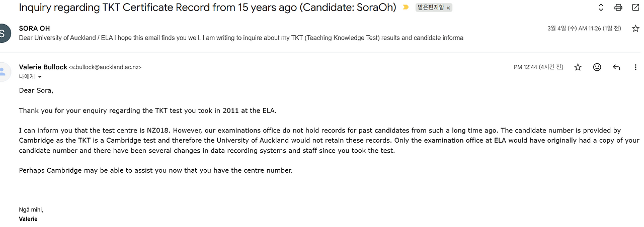Expand recipient details arrow beside 나에게
Image resolution: width=644 pixels, height=227 pixels.
[x=40, y=77]
